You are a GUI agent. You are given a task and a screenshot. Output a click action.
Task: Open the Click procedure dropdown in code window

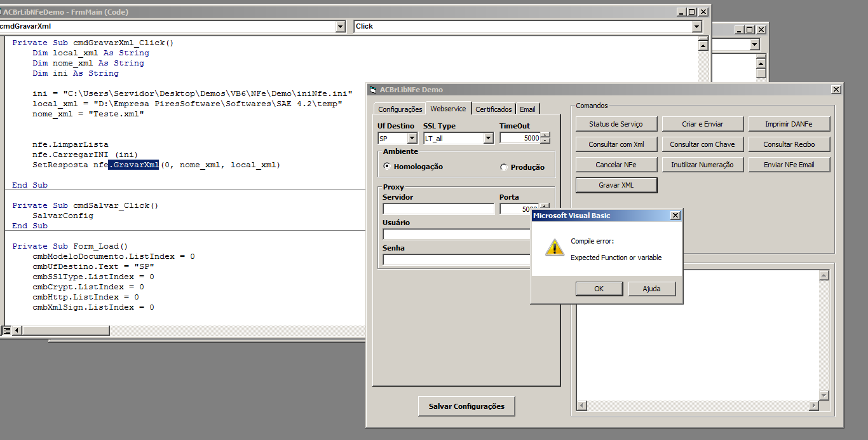coord(696,26)
